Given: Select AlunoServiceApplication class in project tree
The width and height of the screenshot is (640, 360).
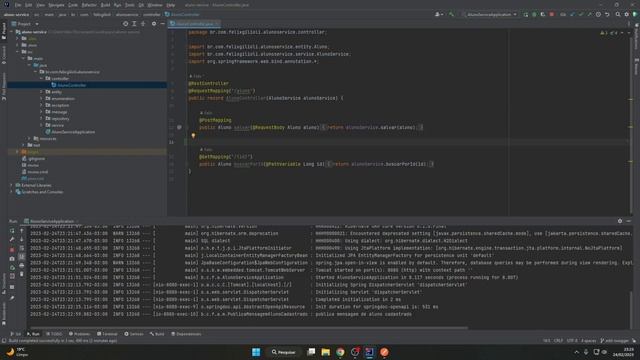Looking at the screenshot, I should (73, 132).
